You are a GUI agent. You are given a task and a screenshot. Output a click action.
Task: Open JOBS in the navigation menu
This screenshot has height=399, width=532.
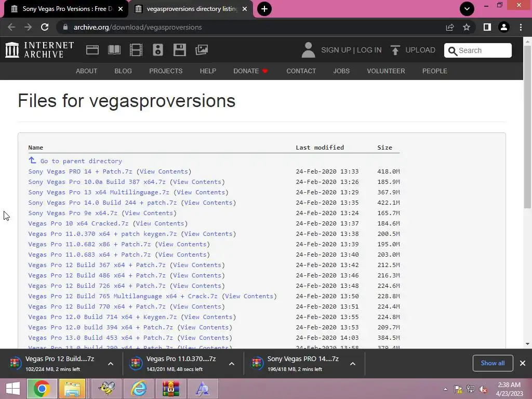point(341,71)
